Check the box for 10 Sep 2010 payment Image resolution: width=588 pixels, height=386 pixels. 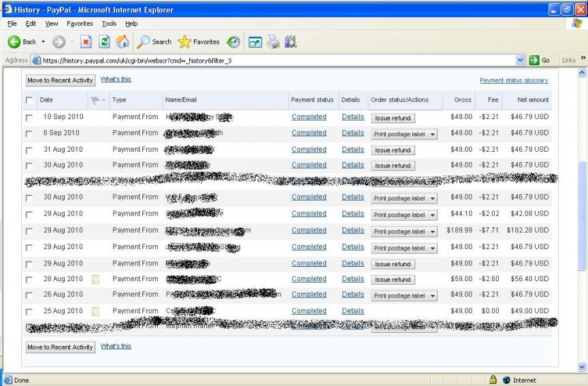tap(29, 118)
